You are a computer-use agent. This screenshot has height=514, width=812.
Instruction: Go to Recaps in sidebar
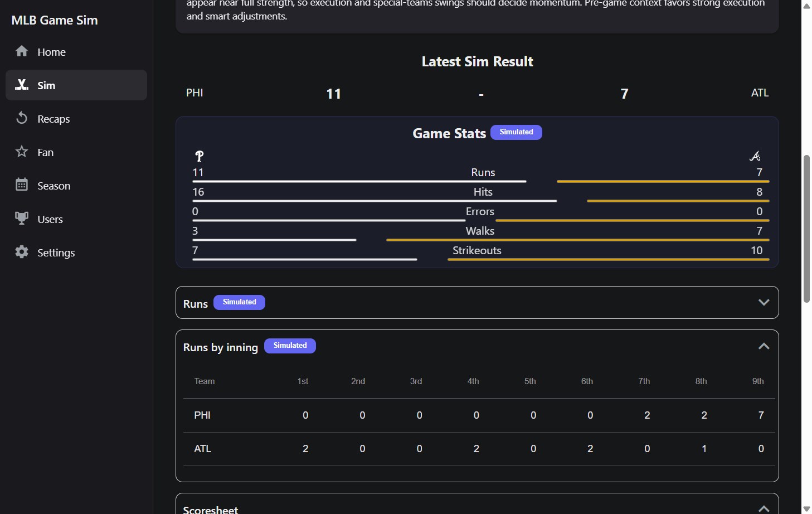[x=76, y=119]
